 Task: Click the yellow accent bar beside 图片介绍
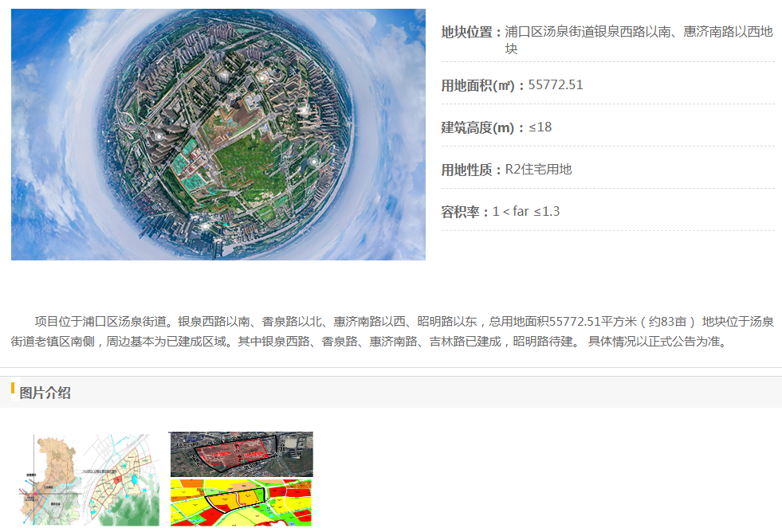pyautogui.click(x=13, y=389)
